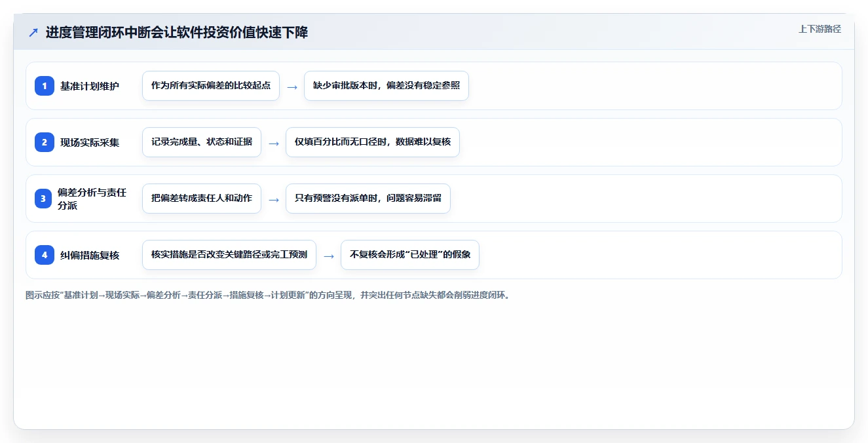The height and width of the screenshot is (443, 868).
Task: Click the box 不复核会形成“已处理”的假象
Action: pyautogui.click(x=410, y=255)
